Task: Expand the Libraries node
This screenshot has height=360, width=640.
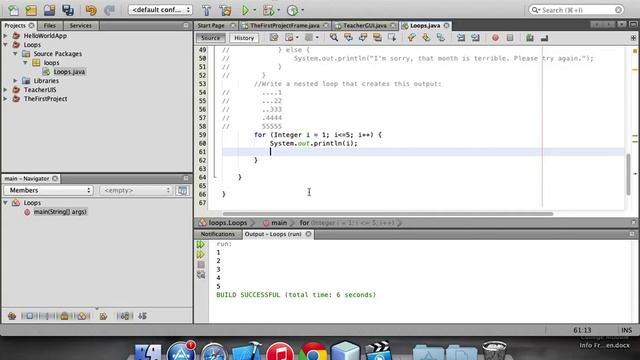Action: [15, 81]
